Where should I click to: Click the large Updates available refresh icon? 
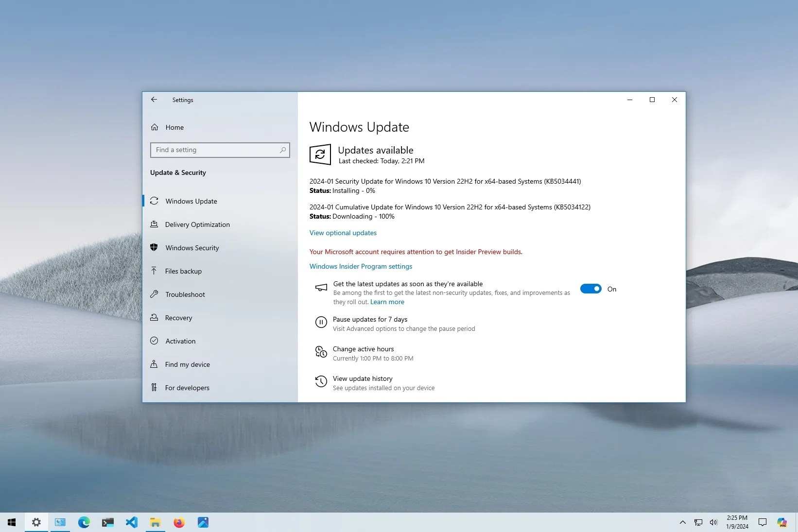tap(320, 154)
